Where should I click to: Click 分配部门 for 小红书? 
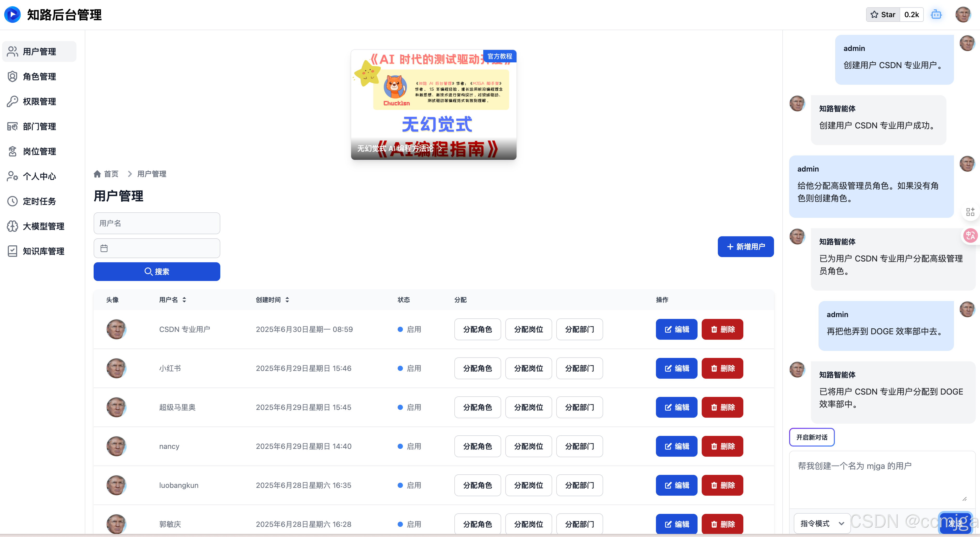(579, 368)
